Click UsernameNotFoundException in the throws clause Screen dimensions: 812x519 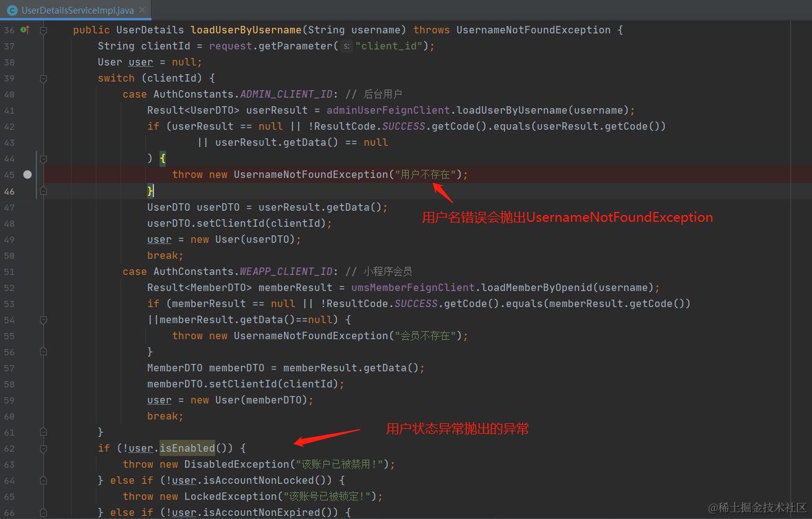pyautogui.click(x=534, y=30)
